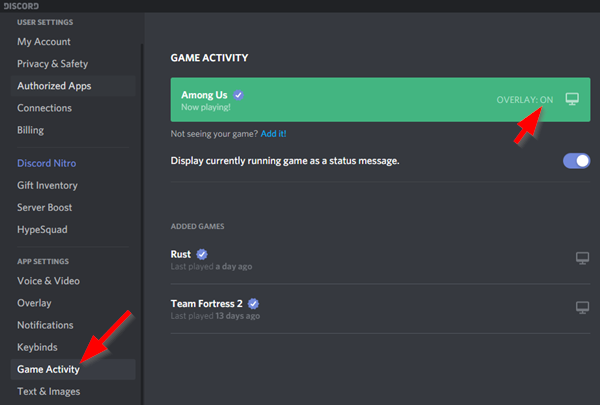Click the sidebar scrollbar
This screenshot has height=405, width=600.
coord(142,224)
